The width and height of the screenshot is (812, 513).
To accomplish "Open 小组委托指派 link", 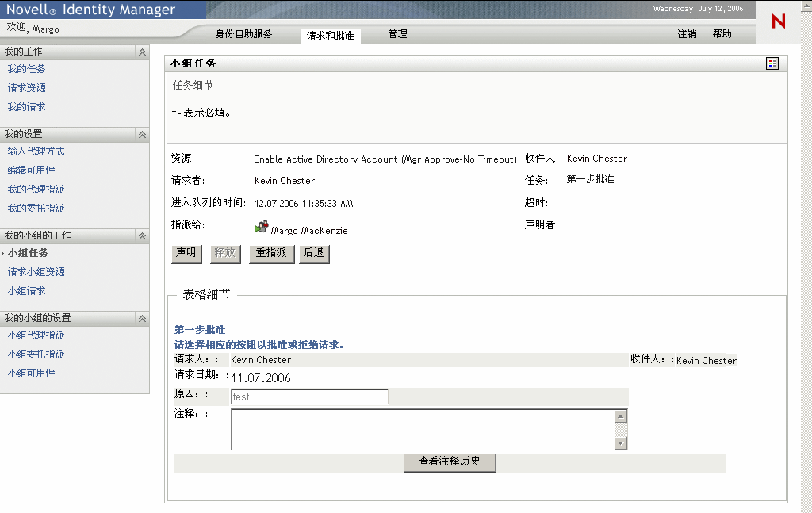I will (x=36, y=354).
